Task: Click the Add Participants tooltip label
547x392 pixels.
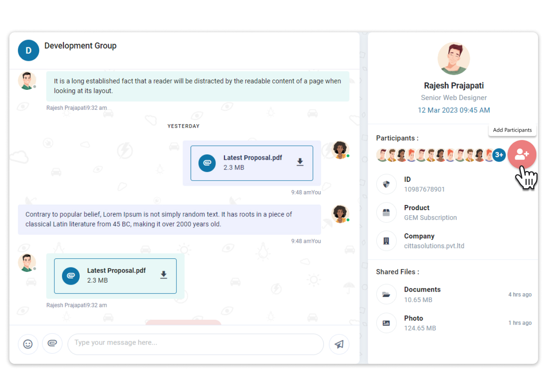Action: point(512,130)
